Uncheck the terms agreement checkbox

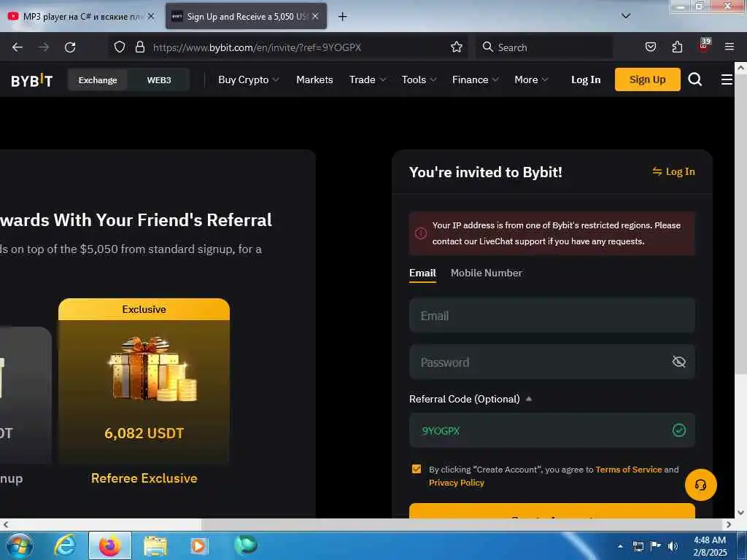click(x=417, y=469)
